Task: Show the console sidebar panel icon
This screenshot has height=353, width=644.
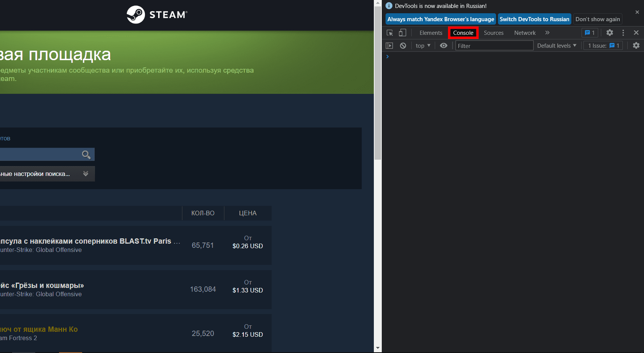Action: click(x=389, y=46)
